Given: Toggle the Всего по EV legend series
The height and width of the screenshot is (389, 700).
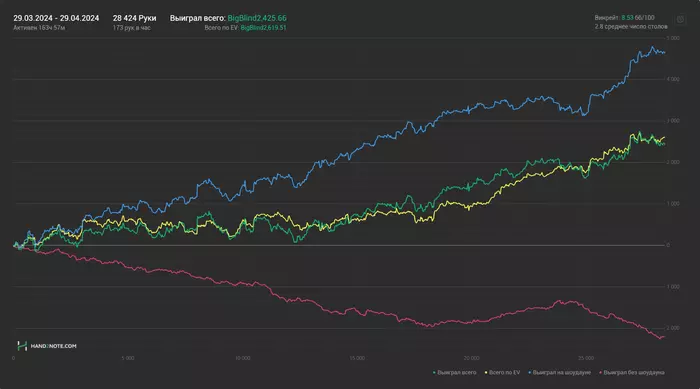Looking at the screenshot, I should pos(504,372).
